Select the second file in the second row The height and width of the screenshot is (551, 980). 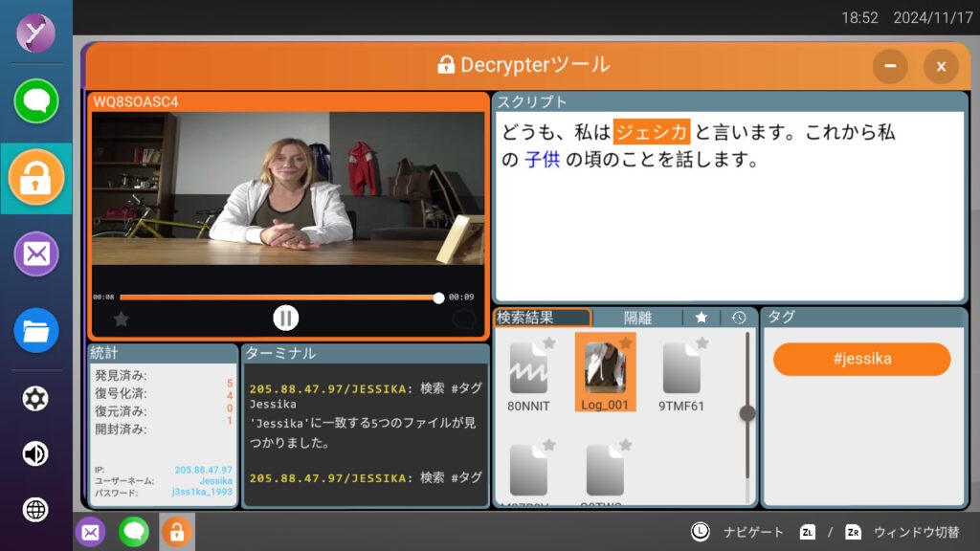pyautogui.click(x=605, y=472)
